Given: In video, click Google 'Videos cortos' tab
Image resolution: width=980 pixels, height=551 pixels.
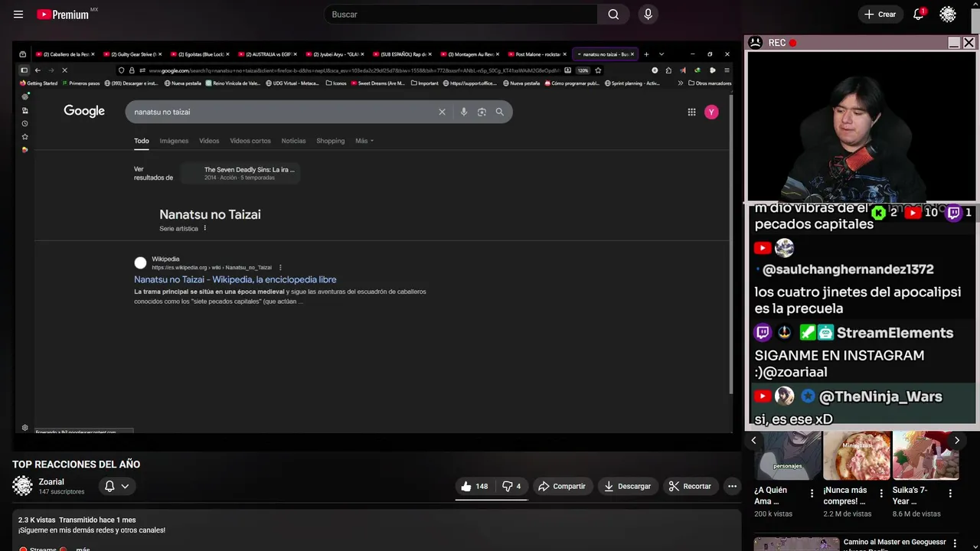Looking at the screenshot, I should tap(250, 141).
